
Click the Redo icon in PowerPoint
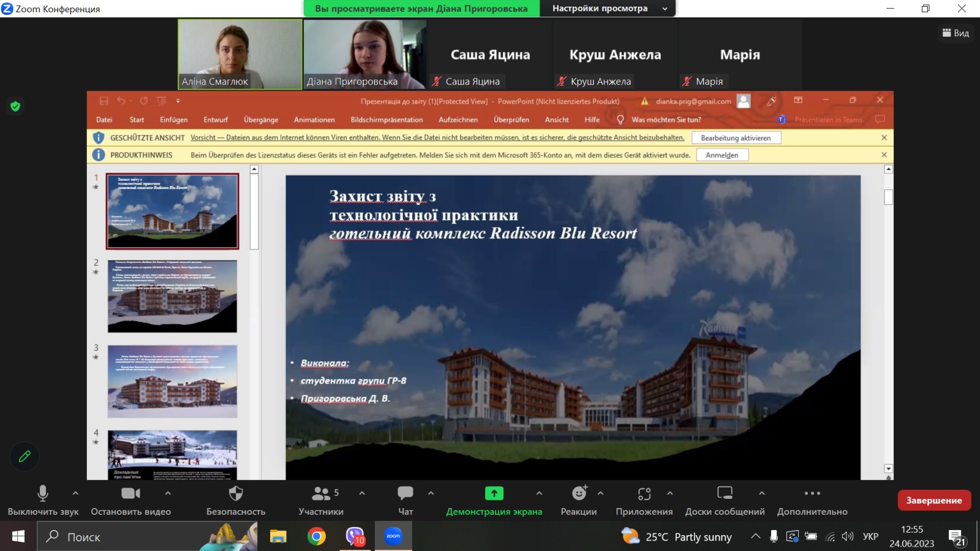click(x=143, y=101)
